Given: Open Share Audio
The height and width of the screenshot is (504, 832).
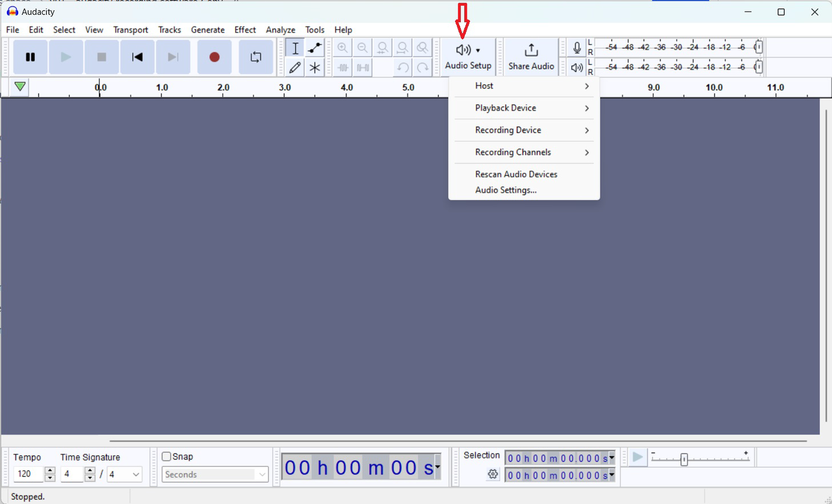Looking at the screenshot, I should [531, 57].
